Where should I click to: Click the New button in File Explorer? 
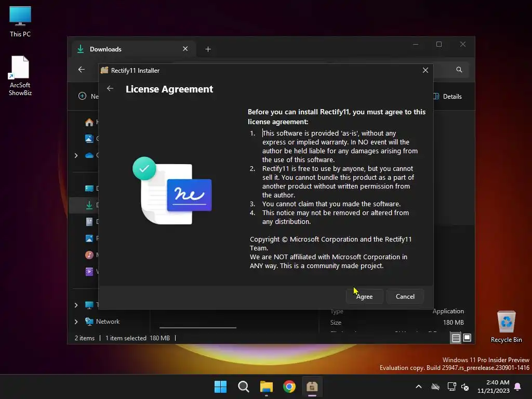(x=88, y=96)
